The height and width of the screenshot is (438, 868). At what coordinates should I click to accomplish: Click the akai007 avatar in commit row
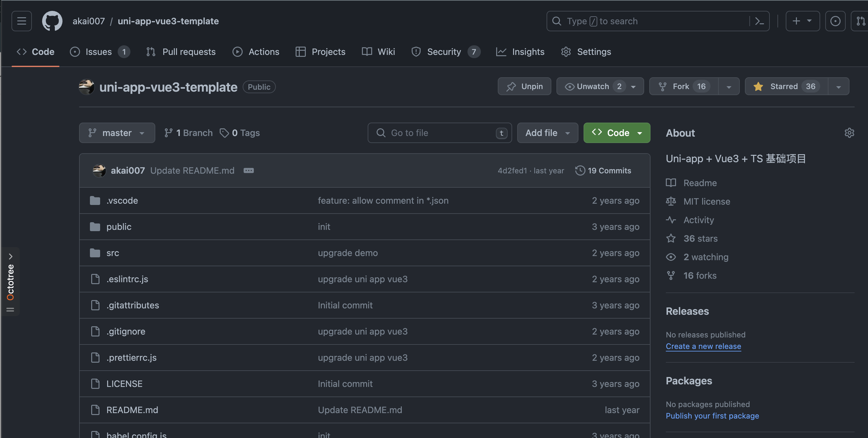pyautogui.click(x=99, y=170)
